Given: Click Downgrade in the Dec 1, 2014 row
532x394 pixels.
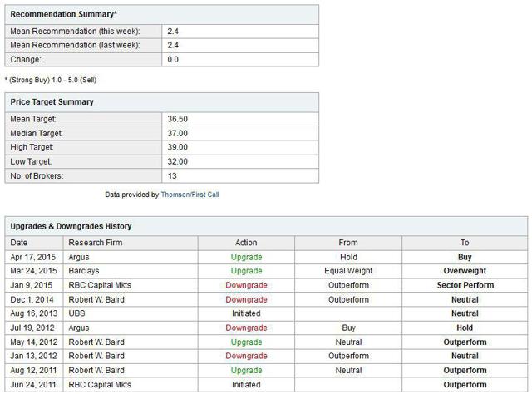Looking at the screenshot, I should pyautogui.click(x=246, y=300).
